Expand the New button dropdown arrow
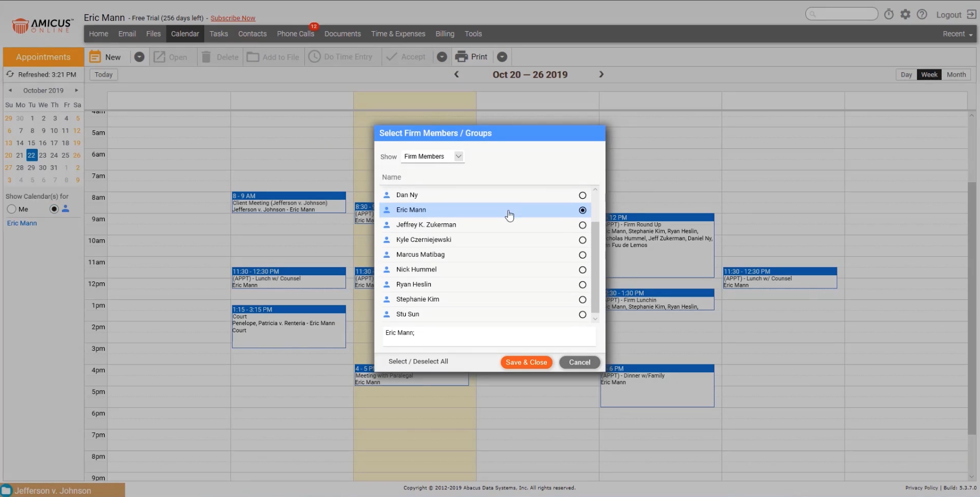 [x=139, y=56]
